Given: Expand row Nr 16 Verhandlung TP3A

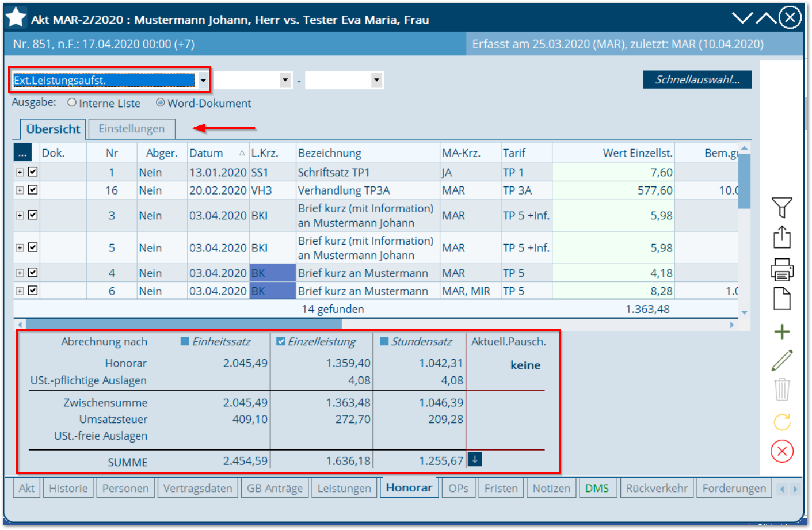Looking at the screenshot, I should [x=20, y=190].
